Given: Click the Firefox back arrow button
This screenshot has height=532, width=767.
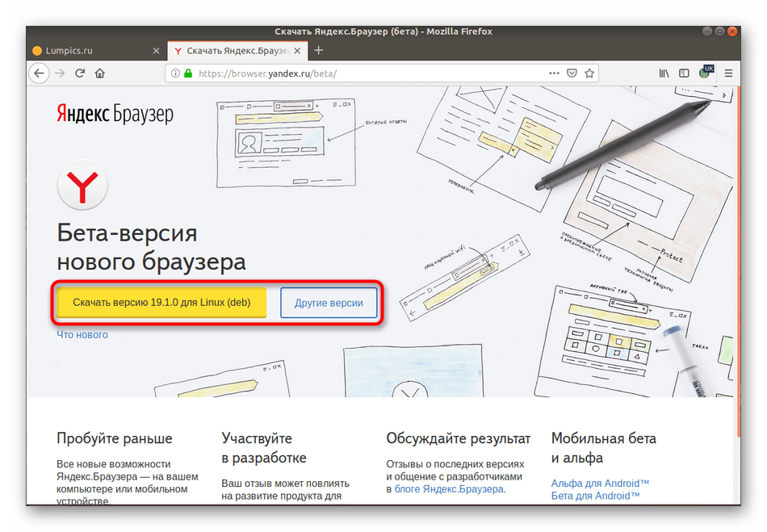Looking at the screenshot, I should tap(40, 73).
